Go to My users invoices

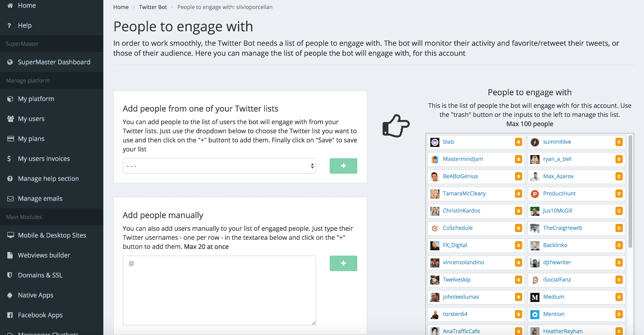click(x=44, y=159)
